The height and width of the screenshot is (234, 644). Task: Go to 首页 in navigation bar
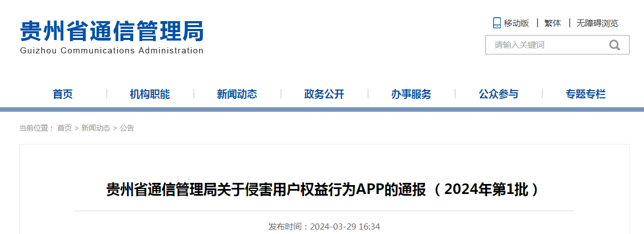(63, 94)
